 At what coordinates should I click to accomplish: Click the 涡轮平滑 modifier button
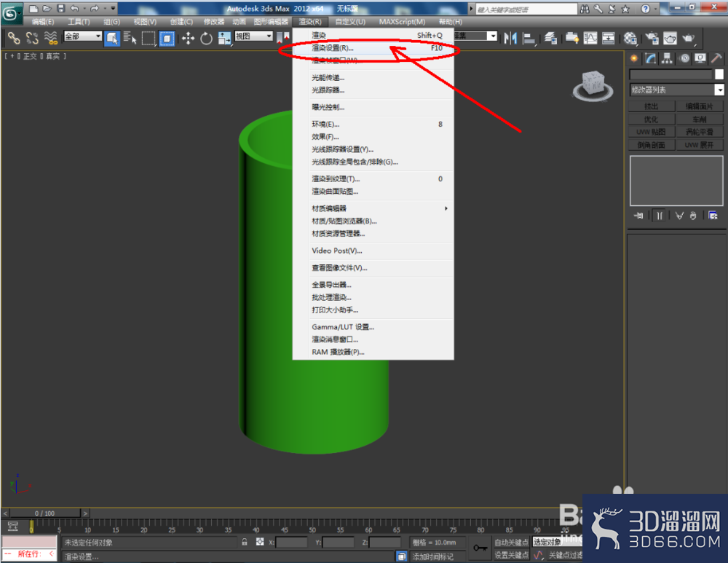(x=700, y=132)
